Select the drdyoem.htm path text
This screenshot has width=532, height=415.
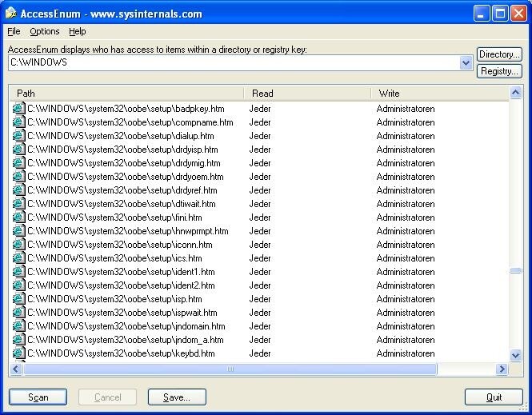click(125, 177)
